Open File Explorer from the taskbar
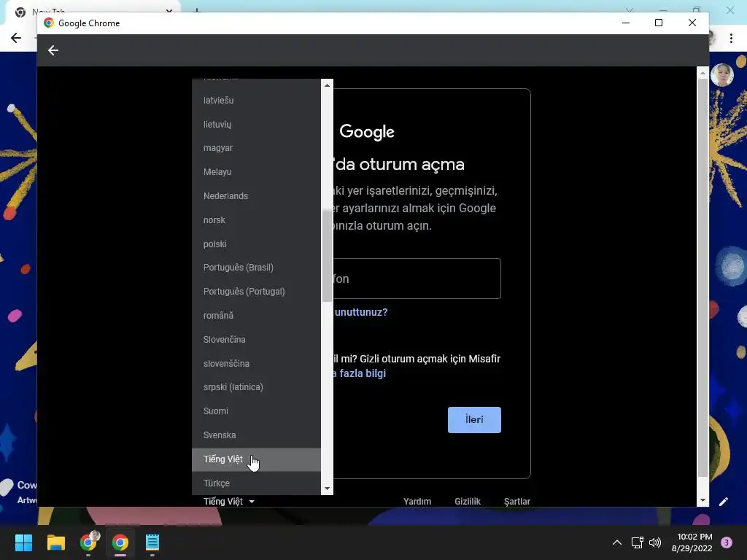The height and width of the screenshot is (560, 747). tap(55, 542)
